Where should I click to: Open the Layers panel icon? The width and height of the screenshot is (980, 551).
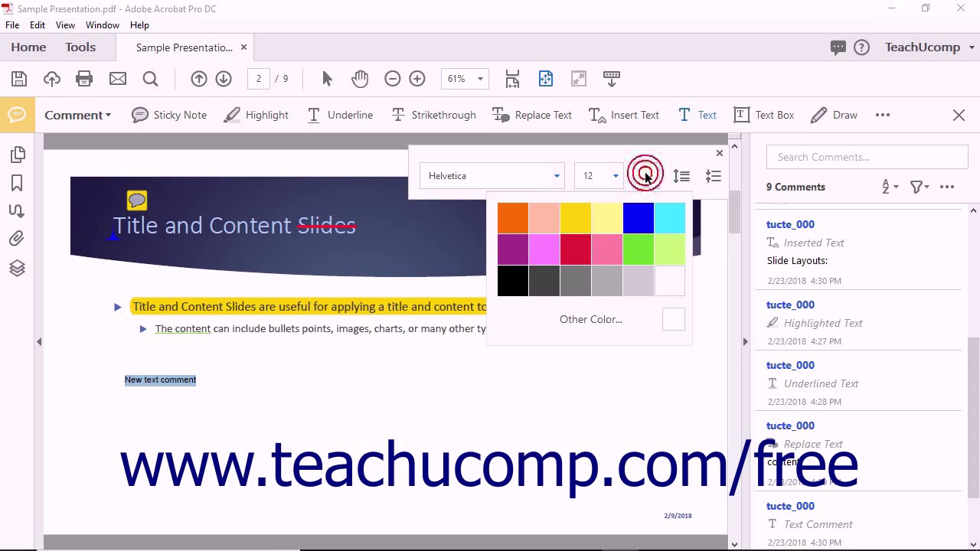click(17, 268)
